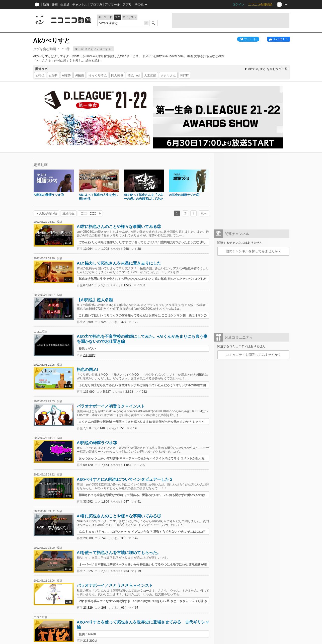Open 生放送 in the top navigation
Image resolution: width=322 pixels, height=644 pixels.
pos(65,5)
